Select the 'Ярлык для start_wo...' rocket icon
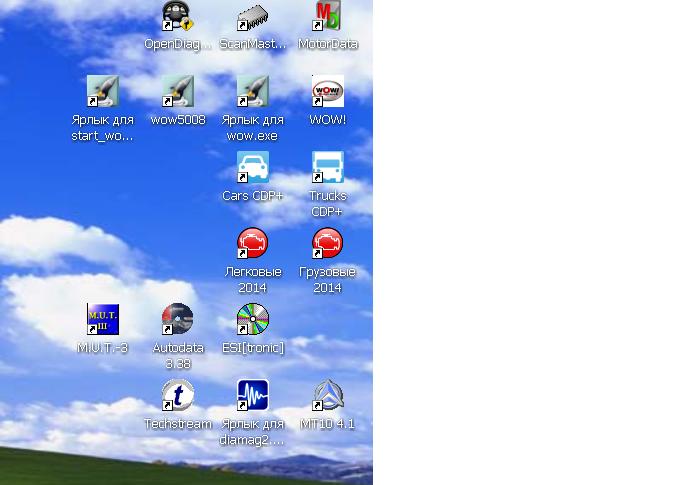 [x=103, y=91]
